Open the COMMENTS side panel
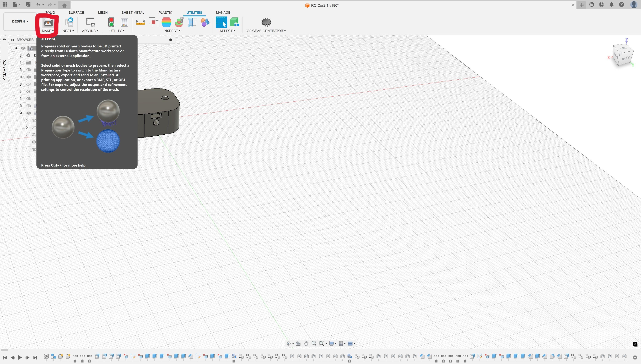Image resolution: width=641 pixels, height=364 pixels. click(4, 70)
